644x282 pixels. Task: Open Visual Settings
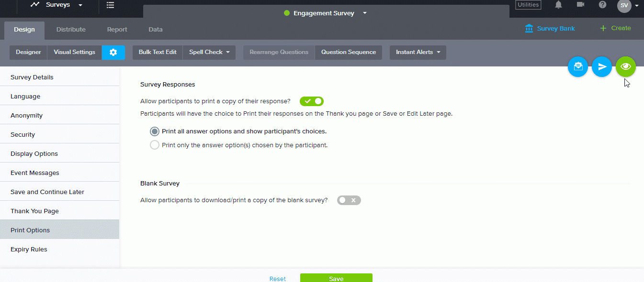(x=74, y=53)
